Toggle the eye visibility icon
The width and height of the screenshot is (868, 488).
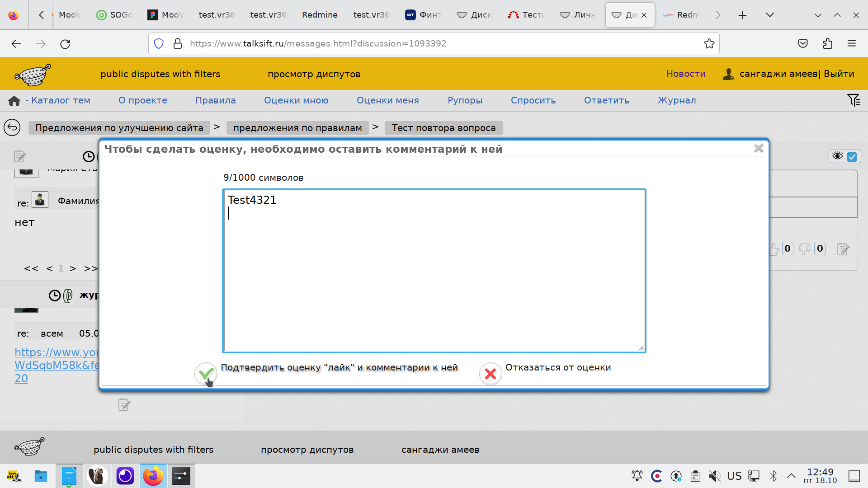click(837, 156)
